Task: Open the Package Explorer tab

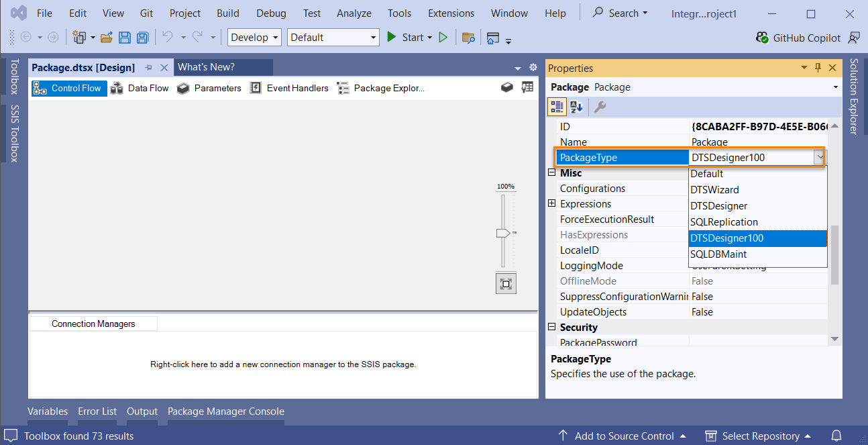Action: point(380,88)
